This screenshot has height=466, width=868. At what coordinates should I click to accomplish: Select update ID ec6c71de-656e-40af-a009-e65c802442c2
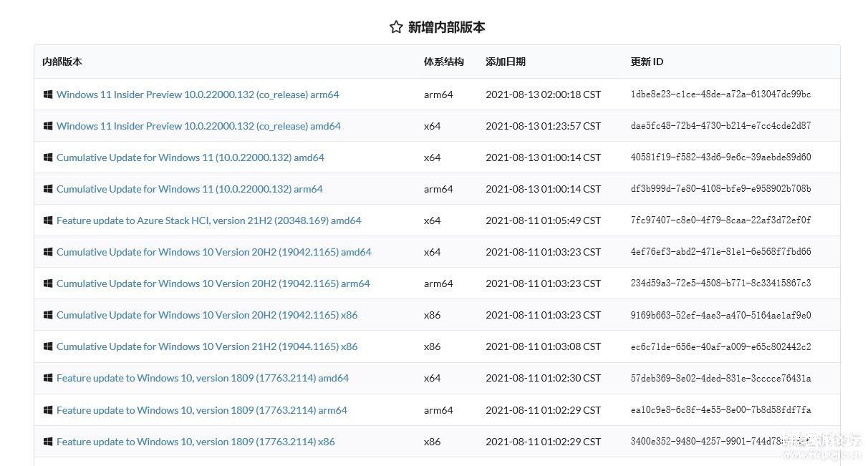point(721,346)
